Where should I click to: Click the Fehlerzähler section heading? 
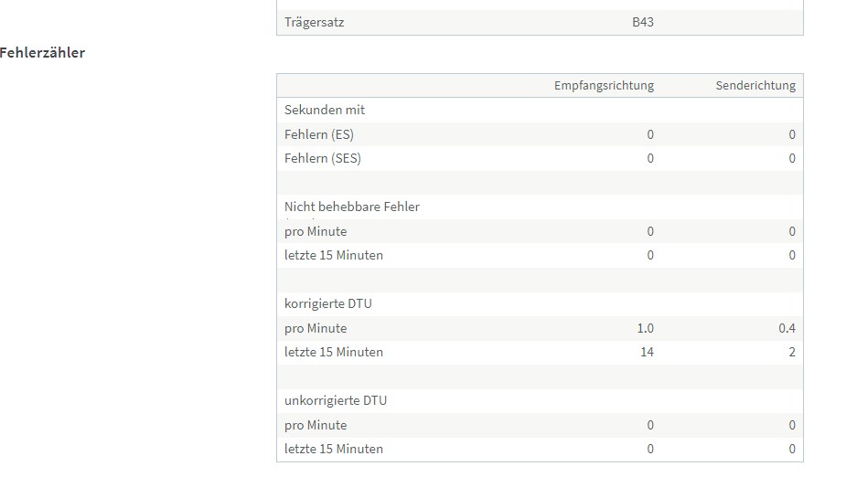click(42, 53)
